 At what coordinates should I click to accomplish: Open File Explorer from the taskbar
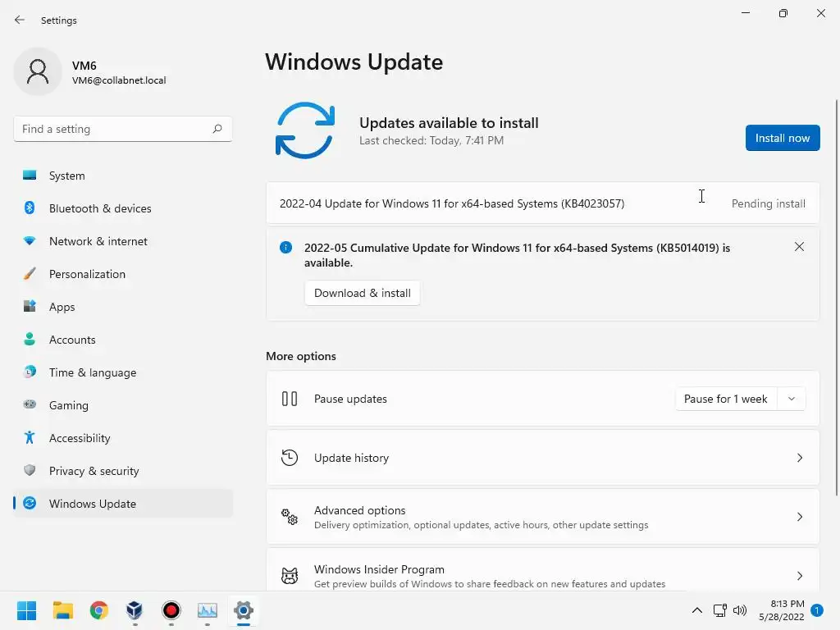62,610
